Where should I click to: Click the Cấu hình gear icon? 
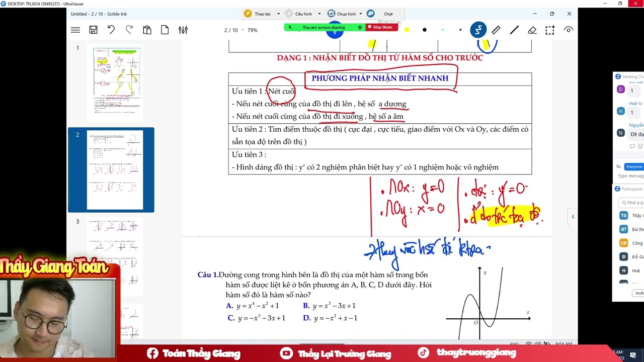pos(289,14)
